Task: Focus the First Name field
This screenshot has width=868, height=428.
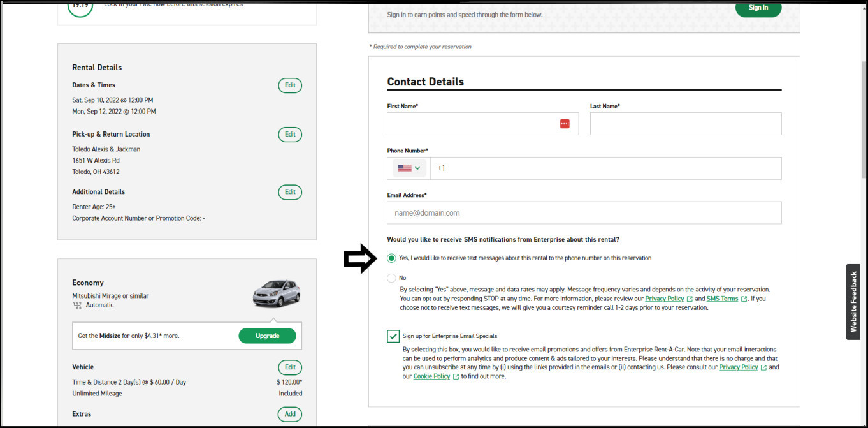Action: coord(482,124)
